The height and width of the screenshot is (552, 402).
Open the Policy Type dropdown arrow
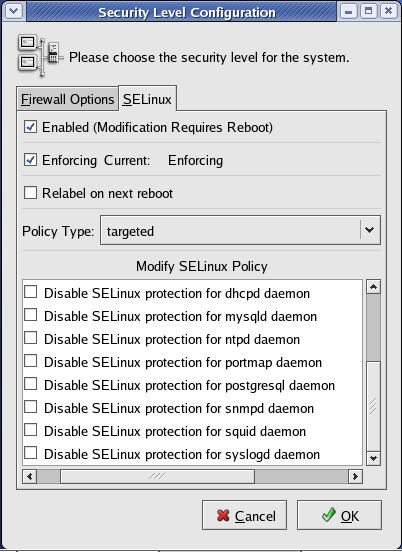(x=369, y=230)
